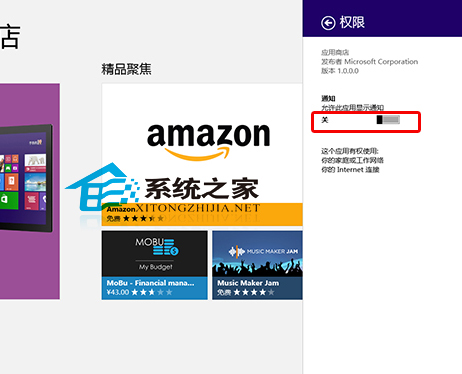Click the 关 off state label
Image resolution: width=462 pixels, height=374 pixels.
325,120
